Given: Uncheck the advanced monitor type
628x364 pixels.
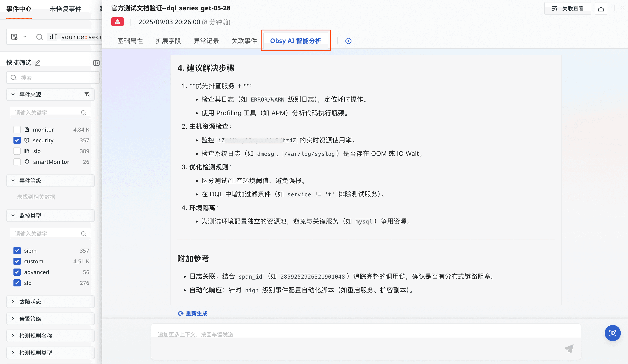Looking at the screenshot, I should click(x=17, y=272).
